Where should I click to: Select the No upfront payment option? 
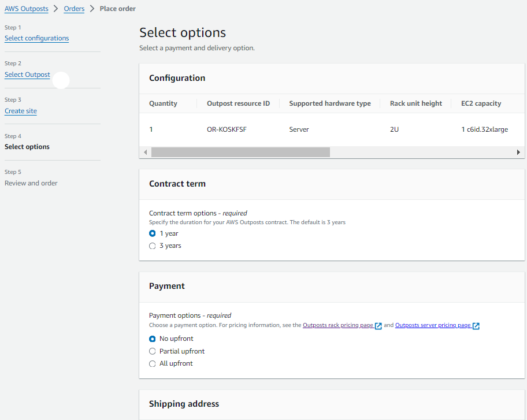pyautogui.click(x=153, y=339)
